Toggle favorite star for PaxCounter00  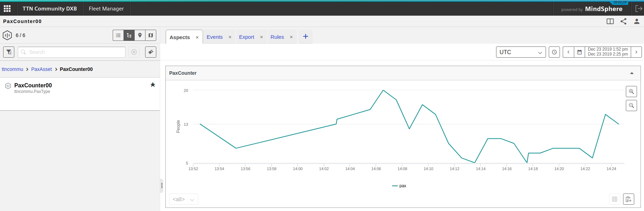click(153, 85)
